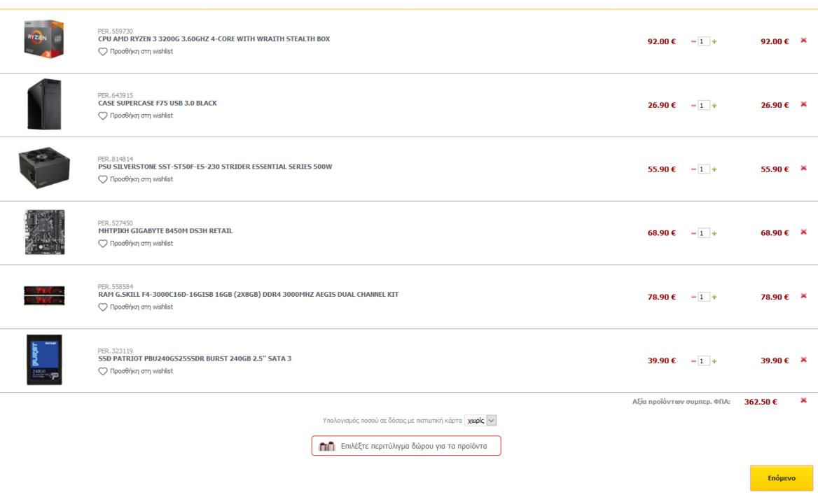Increase quantity of the Patriot Burst SSD
818x504 pixels.
click(714, 360)
